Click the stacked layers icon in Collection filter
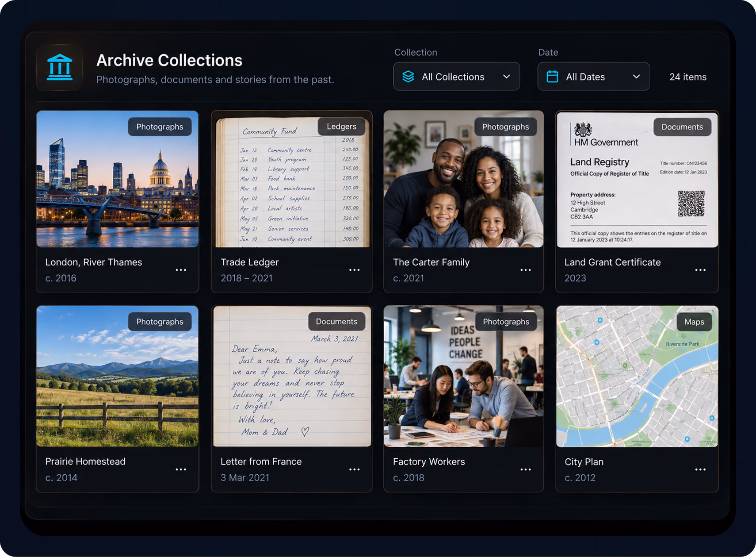This screenshot has width=756, height=557. (x=408, y=77)
